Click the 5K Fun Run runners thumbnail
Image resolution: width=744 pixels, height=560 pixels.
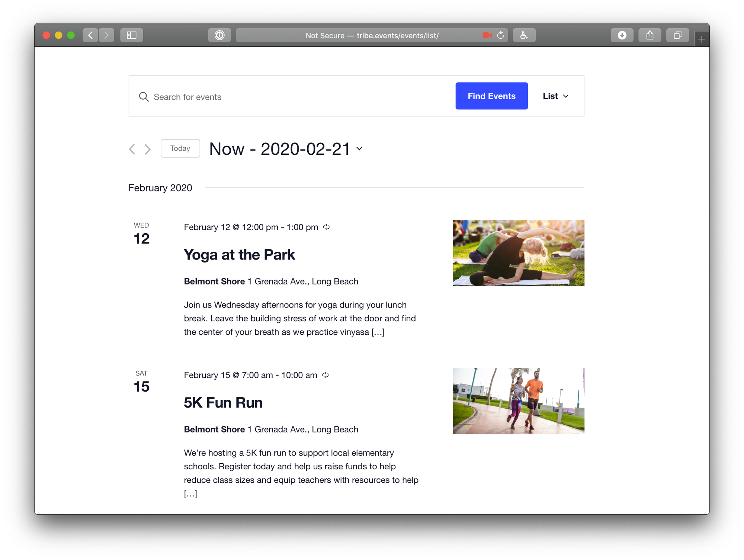[518, 400]
